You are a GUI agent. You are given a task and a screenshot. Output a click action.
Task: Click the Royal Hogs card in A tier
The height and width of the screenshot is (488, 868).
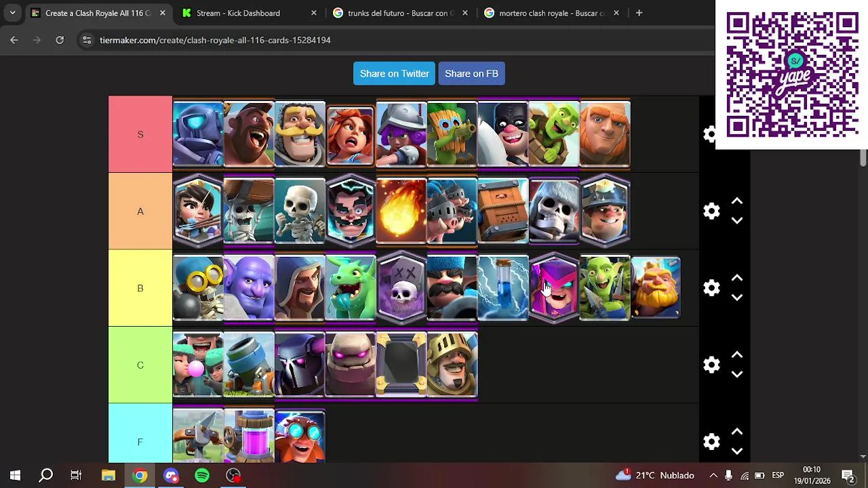coord(452,211)
